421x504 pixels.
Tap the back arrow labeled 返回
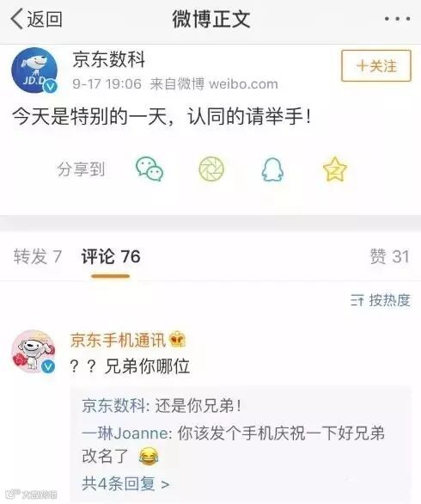click(36, 19)
